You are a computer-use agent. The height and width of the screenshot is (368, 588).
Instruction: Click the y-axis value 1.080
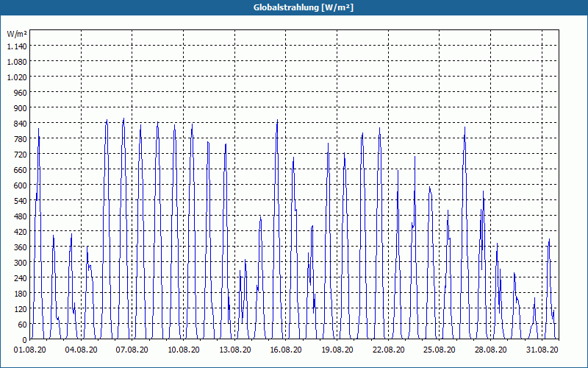click(17, 62)
